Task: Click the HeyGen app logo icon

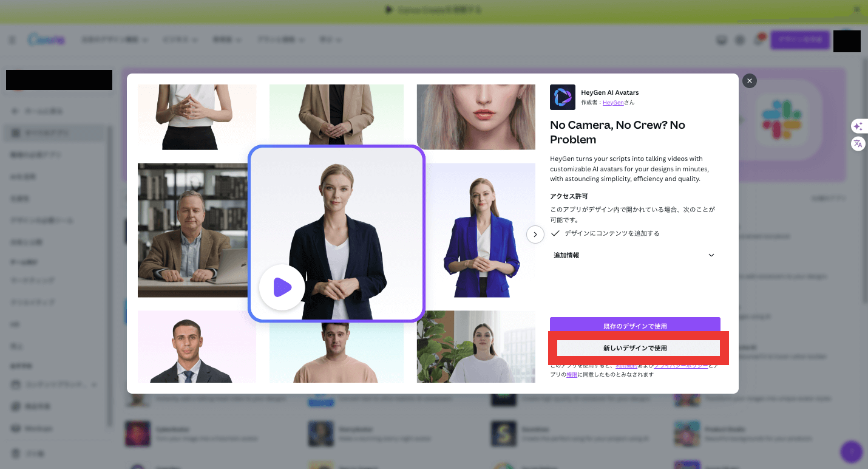Action: coord(562,97)
